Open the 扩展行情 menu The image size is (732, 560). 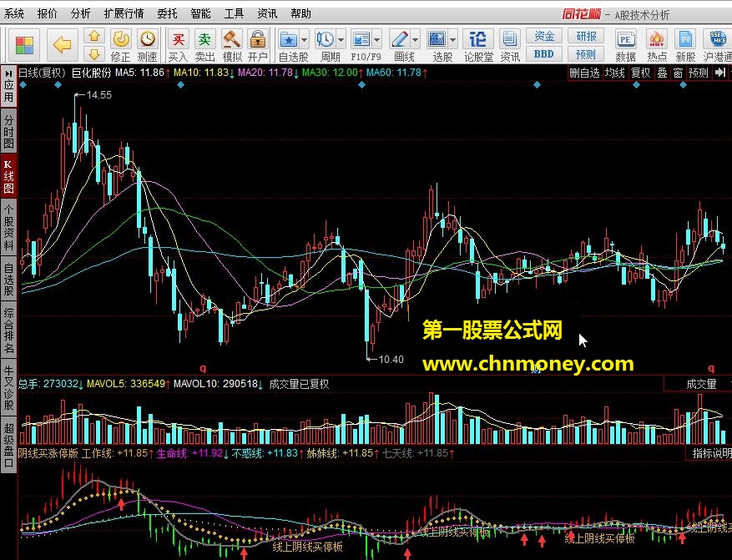pos(124,13)
